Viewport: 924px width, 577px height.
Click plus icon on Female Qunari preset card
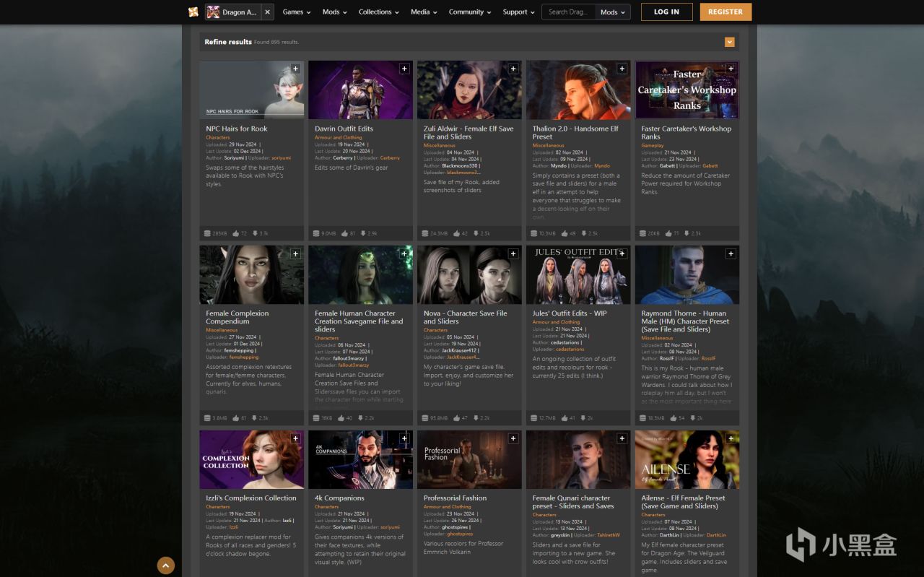(622, 439)
